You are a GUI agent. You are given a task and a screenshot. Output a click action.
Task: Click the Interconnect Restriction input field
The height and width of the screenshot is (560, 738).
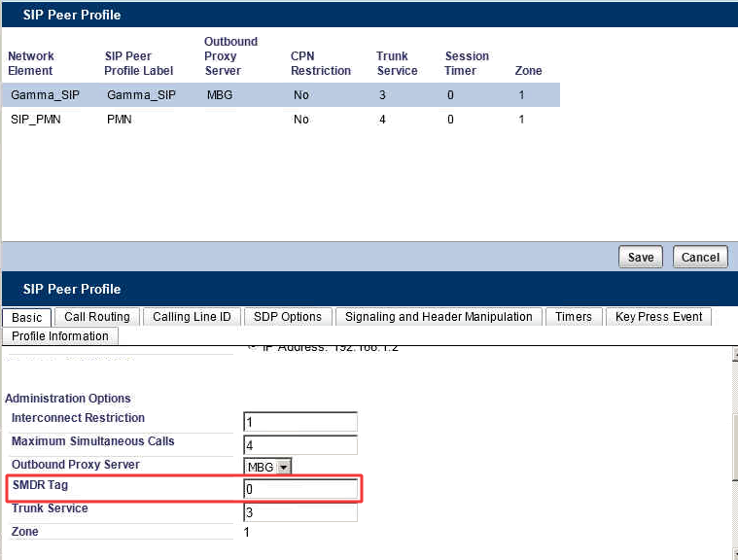point(300,422)
